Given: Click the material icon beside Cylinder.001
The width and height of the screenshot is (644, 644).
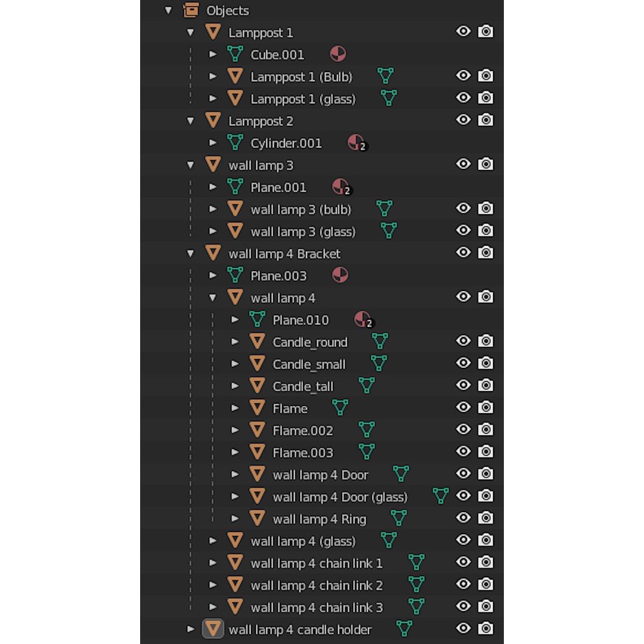Looking at the screenshot, I should coord(357,143).
